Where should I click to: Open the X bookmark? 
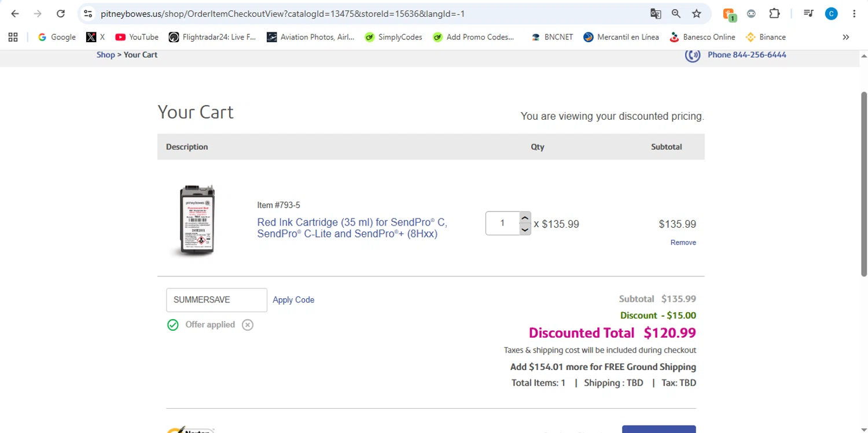click(96, 37)
